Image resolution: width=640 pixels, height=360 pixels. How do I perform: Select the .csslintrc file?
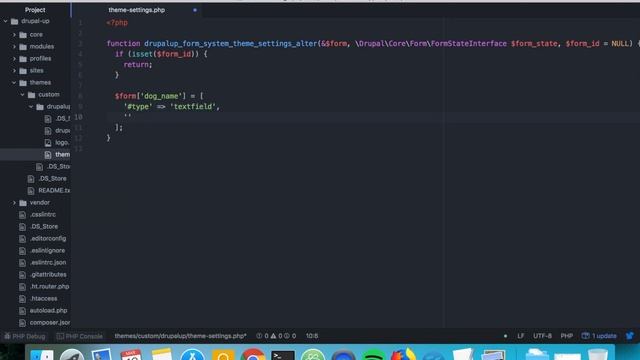(x=42, y=215)
